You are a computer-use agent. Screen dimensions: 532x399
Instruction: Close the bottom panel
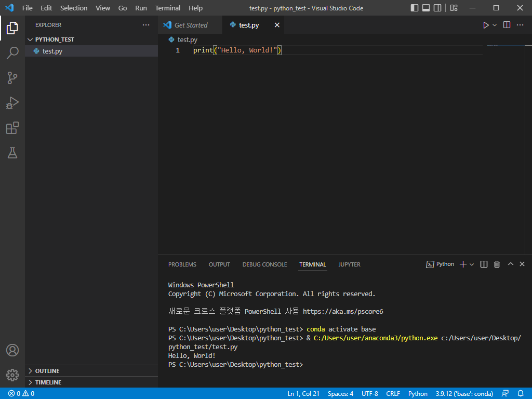(522, 264)
